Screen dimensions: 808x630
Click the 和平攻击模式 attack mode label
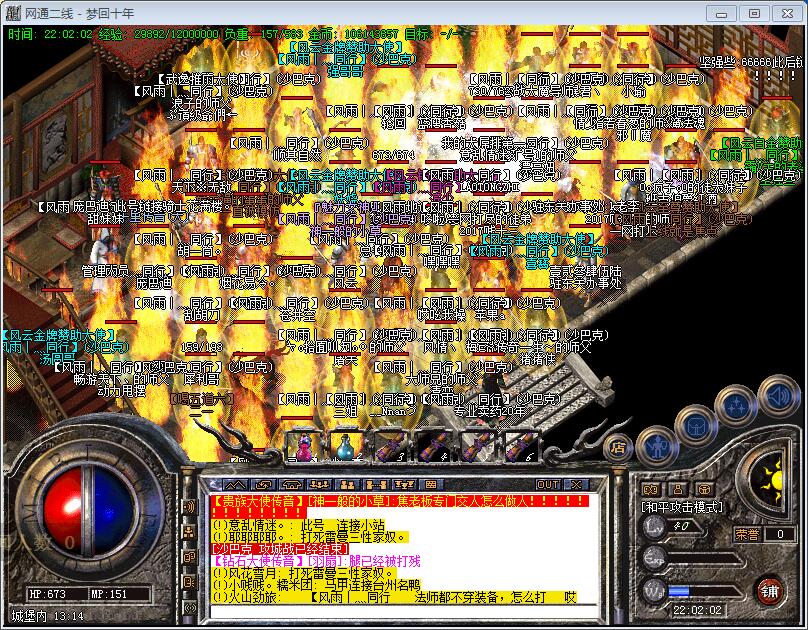tap(682, 507)
